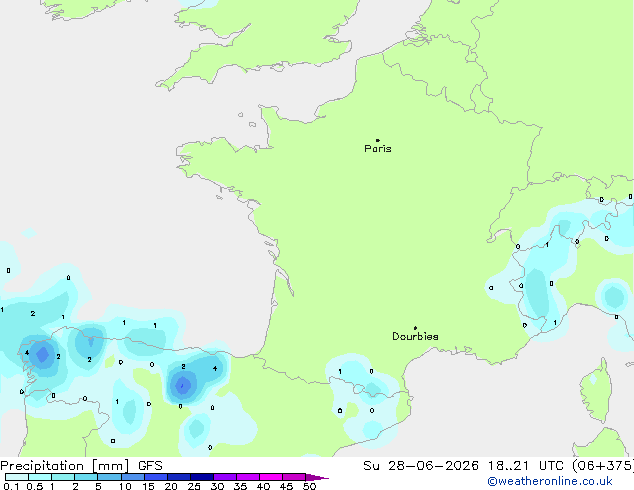The height and width of the screenshot is (490, 634).
Task: Pick the 10–15 mm legend color swatch
Action: (x=133, y=477)
